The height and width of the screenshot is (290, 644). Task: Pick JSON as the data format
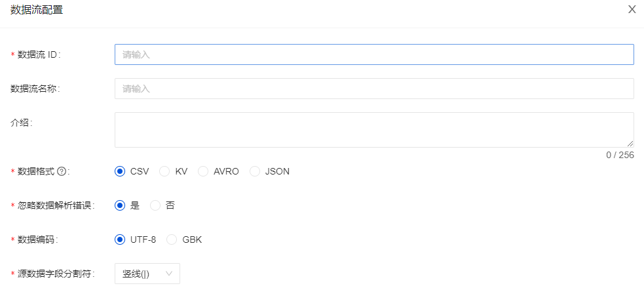click(255, 171)
